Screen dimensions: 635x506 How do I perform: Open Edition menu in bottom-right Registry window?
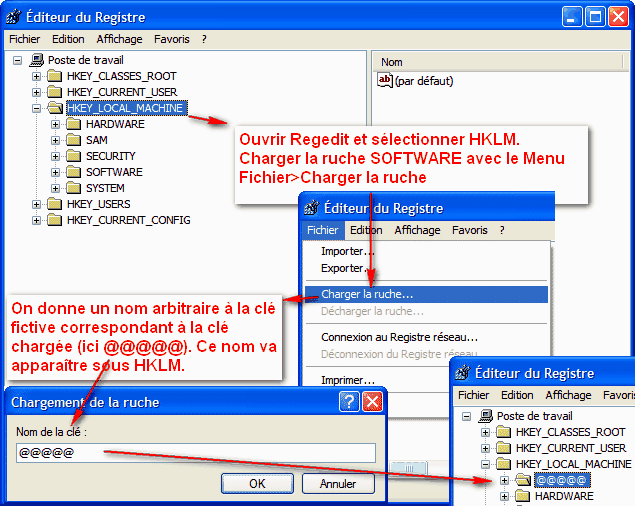point(517,395)
